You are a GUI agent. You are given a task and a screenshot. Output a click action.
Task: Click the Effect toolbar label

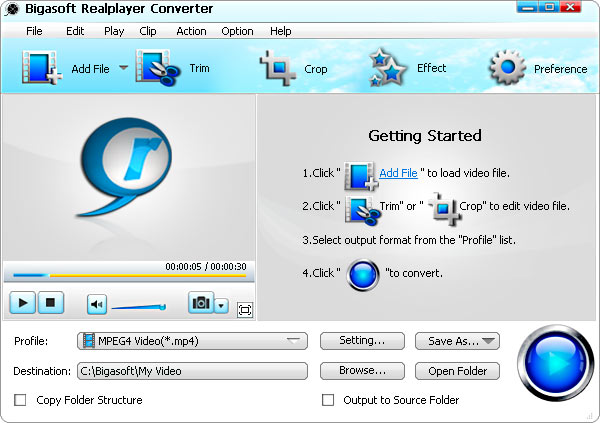click(432, 68)
